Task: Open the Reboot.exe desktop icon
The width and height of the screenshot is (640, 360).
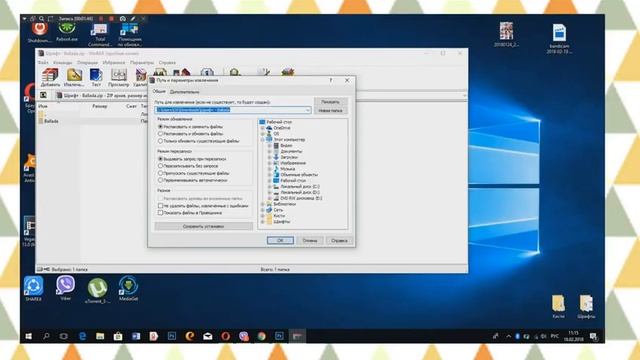Action: tap(67, 32)
